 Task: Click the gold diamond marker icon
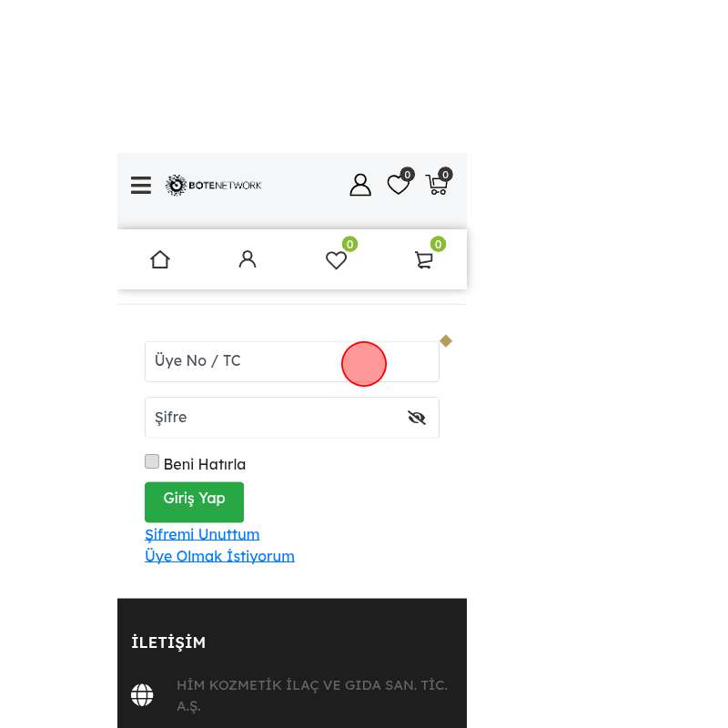pos(446,341)
